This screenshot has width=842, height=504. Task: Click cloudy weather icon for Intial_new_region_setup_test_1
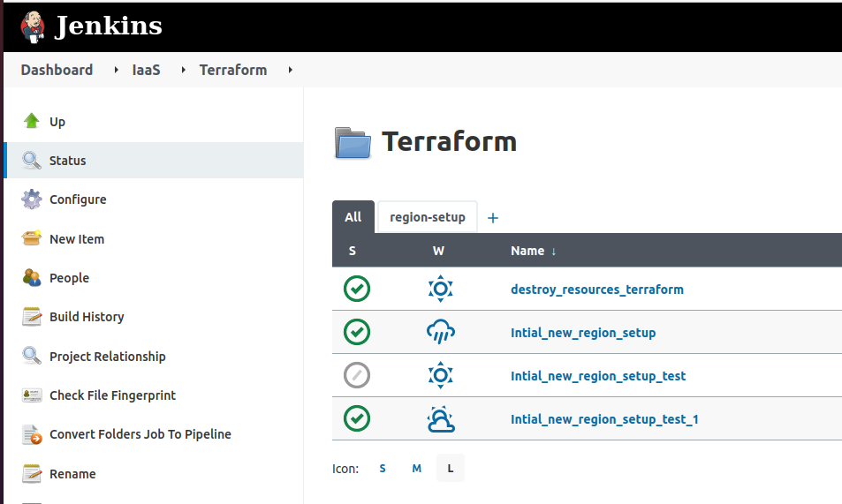[440, 419]
